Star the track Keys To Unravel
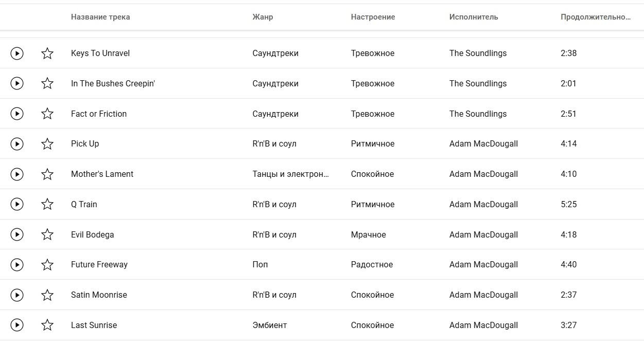644x345 pixels. [47, 53]
